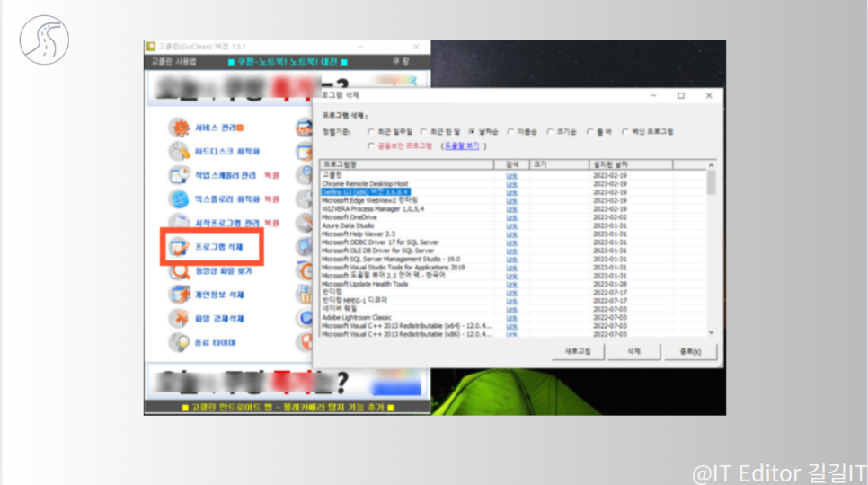Select 익스플로러 최적화 globe icon
This screenshot has width=868, height=485.
coord(180,199)
